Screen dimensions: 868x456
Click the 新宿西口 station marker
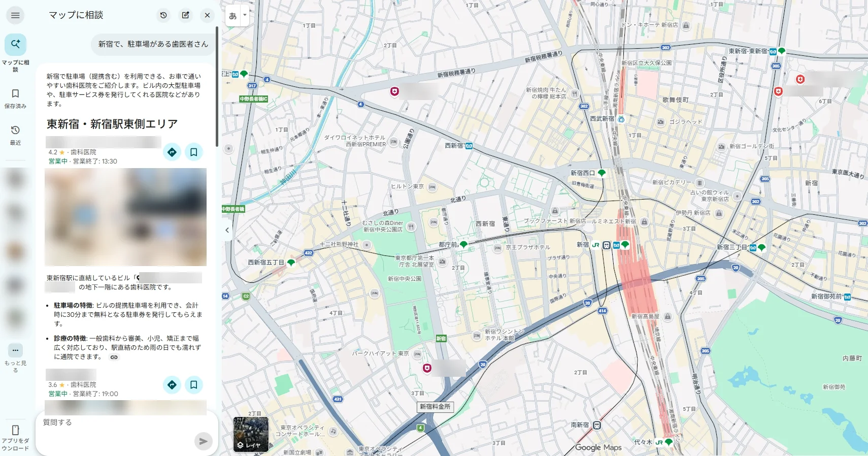[602, 173]
